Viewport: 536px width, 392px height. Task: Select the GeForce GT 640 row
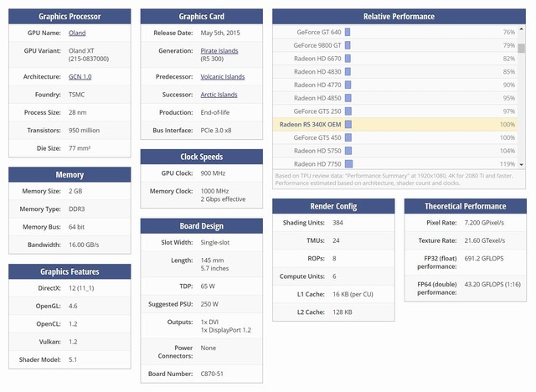click(x=394, y=32)
